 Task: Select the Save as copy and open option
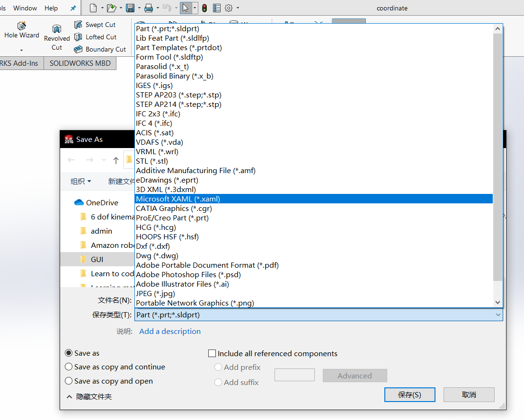(x=69, y=381)
